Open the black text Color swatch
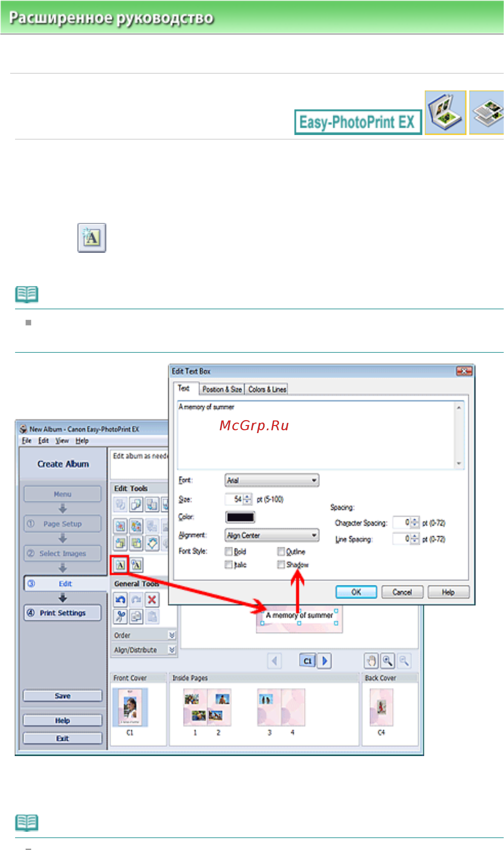Image resolution: width=504 pixels, height=850 pixels. (x=240, y=517)
